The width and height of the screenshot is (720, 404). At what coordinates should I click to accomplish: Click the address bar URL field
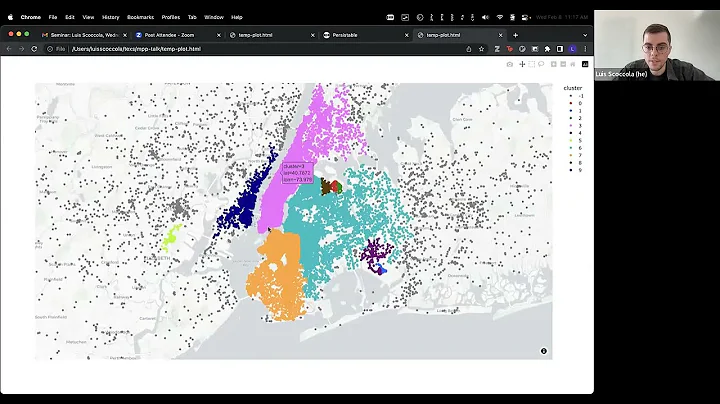tap(266, 49)
